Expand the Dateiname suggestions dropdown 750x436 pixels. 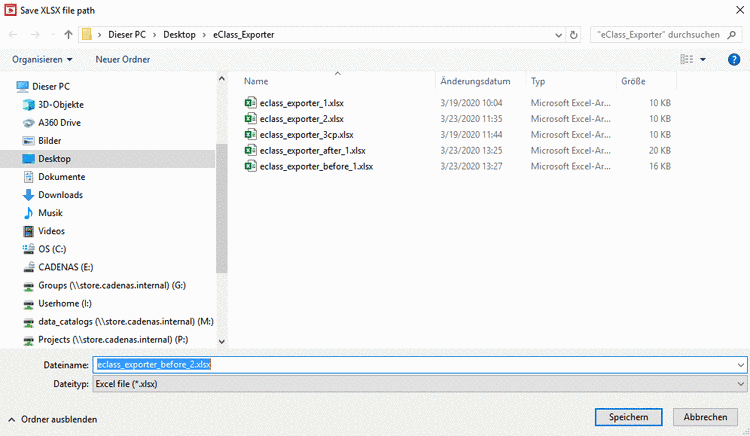740,365
